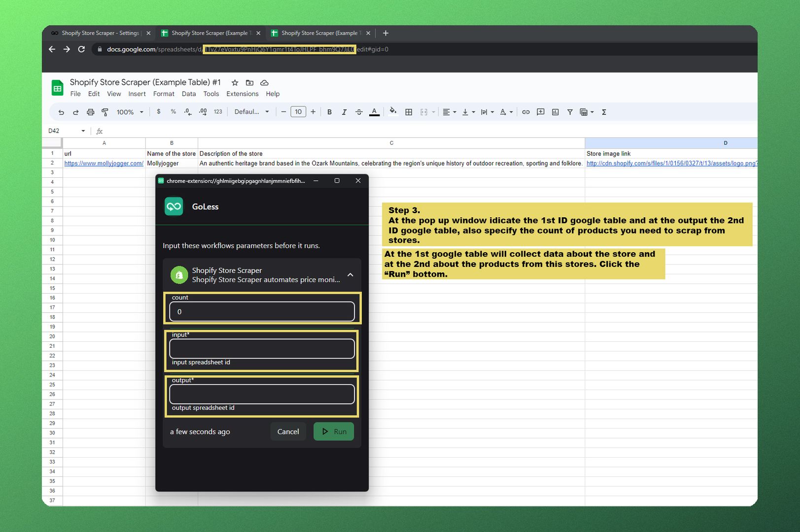Open the zoom 100% dropdown
This screenshot has width=800, height=532.
[x=130, y=112]
